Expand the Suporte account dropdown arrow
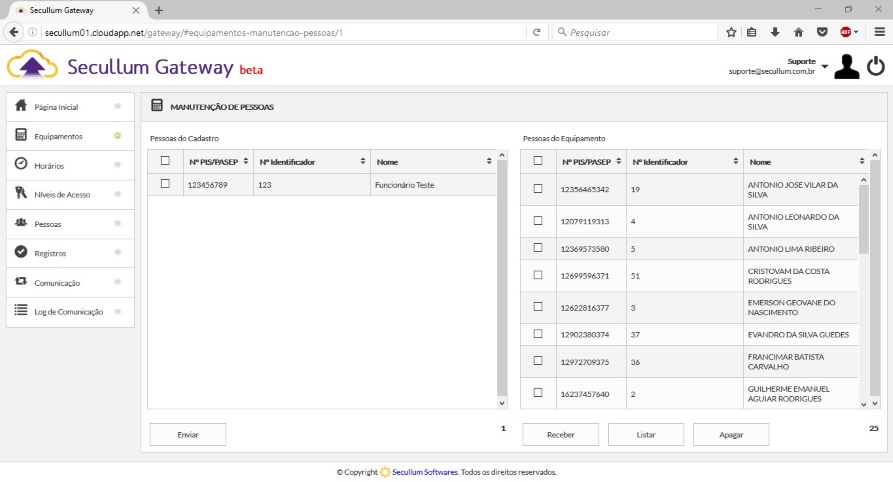 pos(825,67)
